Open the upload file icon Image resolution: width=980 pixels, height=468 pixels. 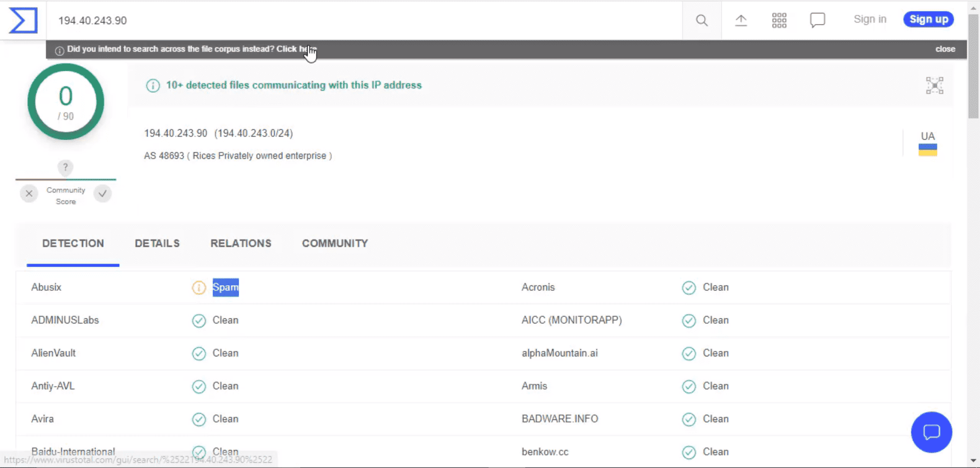coord(741,20)
